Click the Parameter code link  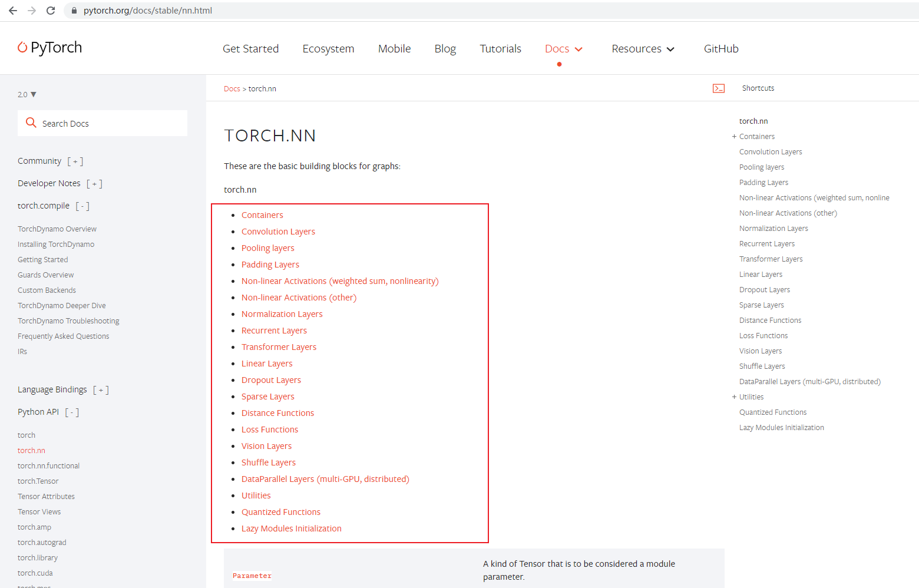252,576
